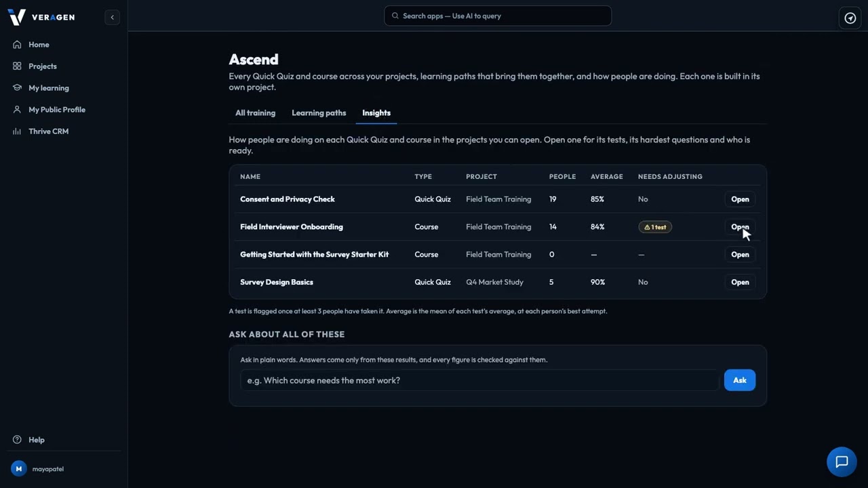
Task: Open the Survey Design Basics quiz
Action: point(740,283)
